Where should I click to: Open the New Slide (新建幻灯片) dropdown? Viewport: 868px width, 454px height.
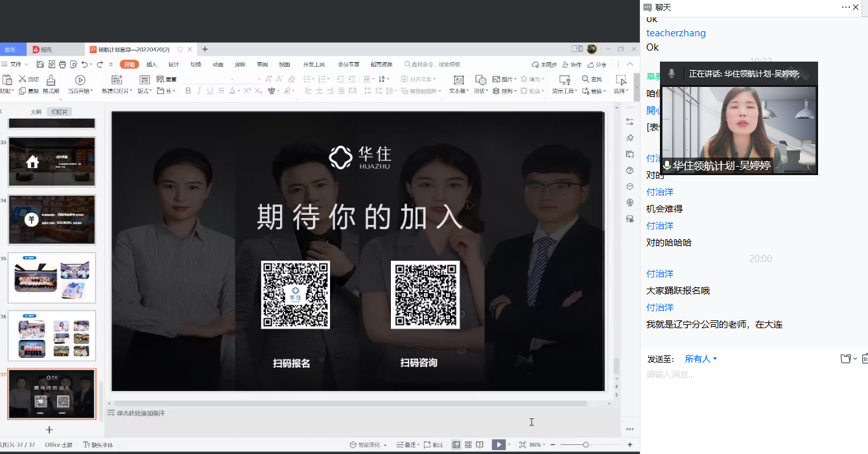click(x=130, y=90)
